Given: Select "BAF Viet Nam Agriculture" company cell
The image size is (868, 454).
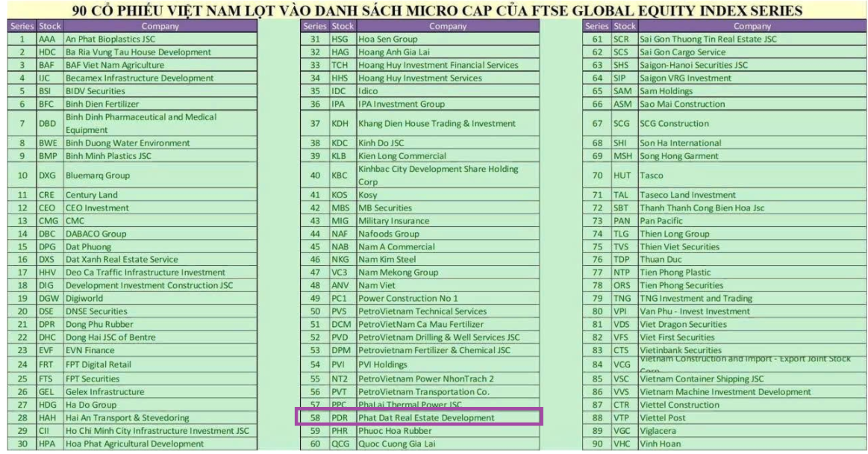Looking at the screenshot, I should (x=160, y=65).
